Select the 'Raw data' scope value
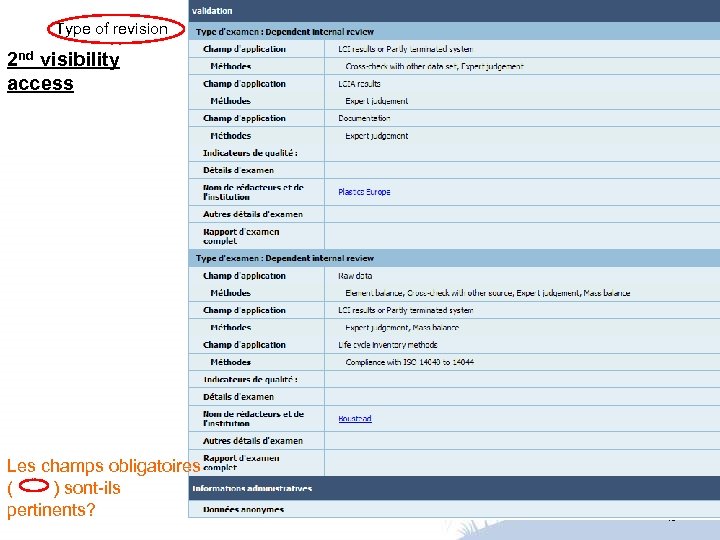Image resolution: width=720 pixels, height=540 pixels. (x=355, y=276)
